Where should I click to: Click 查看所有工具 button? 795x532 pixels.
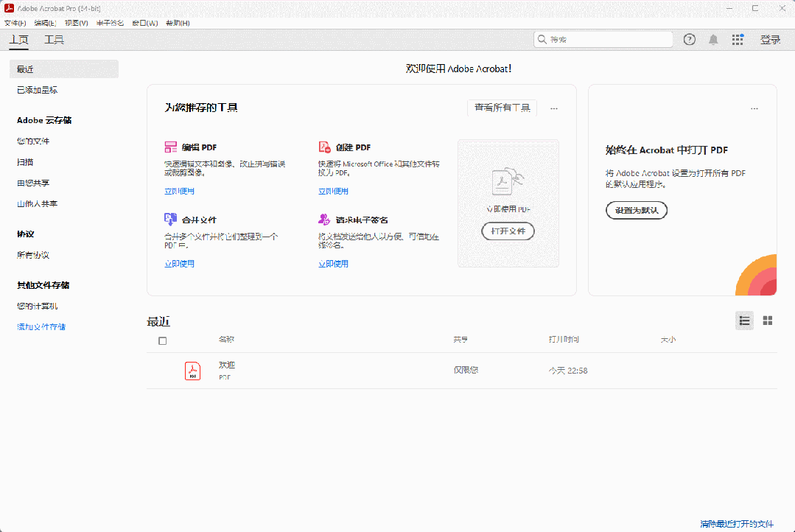click(502, 108)
